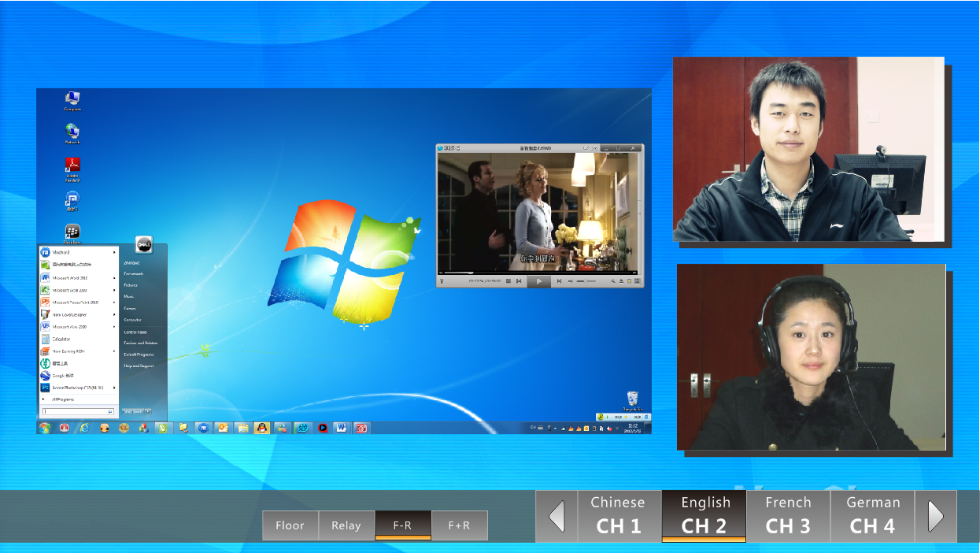
Task: Toggle the F-R audio mode
Action: [403, 525]
